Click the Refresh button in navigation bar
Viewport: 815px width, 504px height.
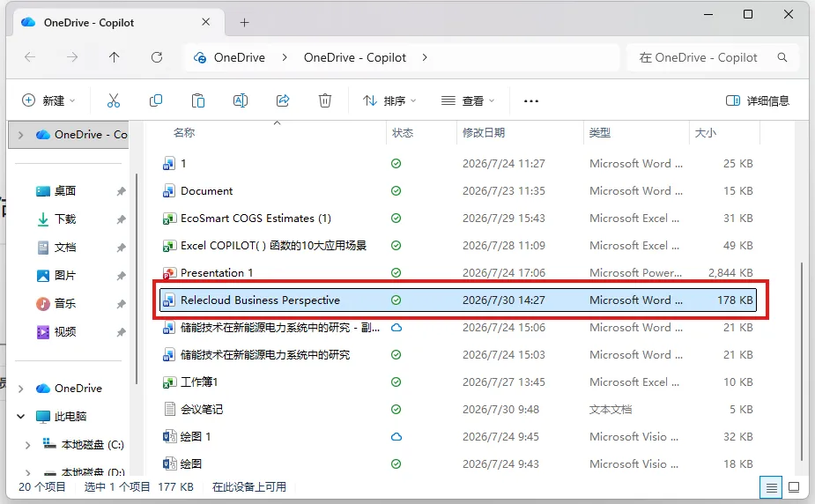157,57
